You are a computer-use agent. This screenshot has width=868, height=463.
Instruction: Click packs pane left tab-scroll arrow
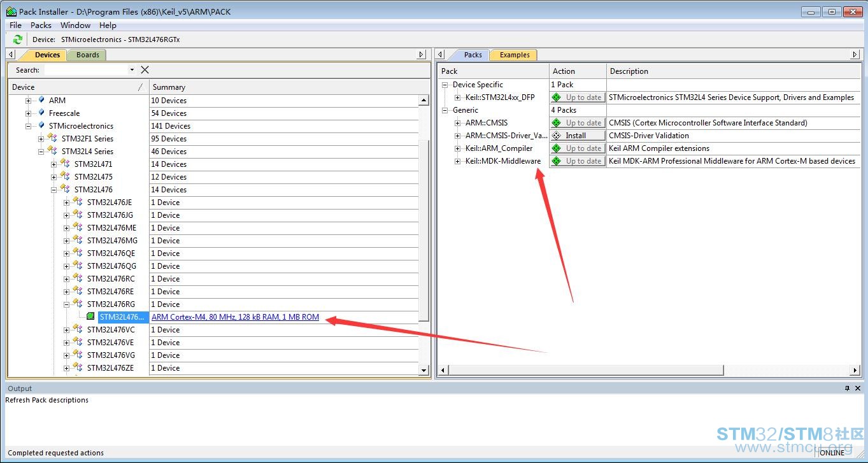coord(441,55)
